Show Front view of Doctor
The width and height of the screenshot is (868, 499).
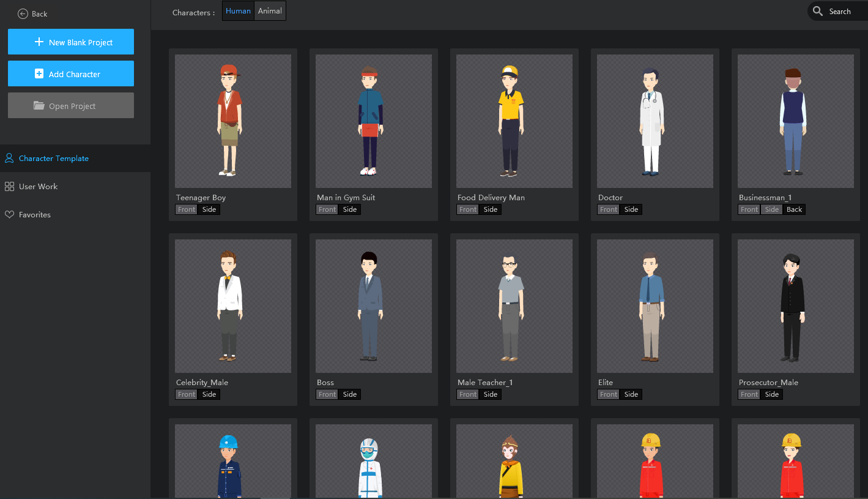pyautogui.click(x=609, y=209)
